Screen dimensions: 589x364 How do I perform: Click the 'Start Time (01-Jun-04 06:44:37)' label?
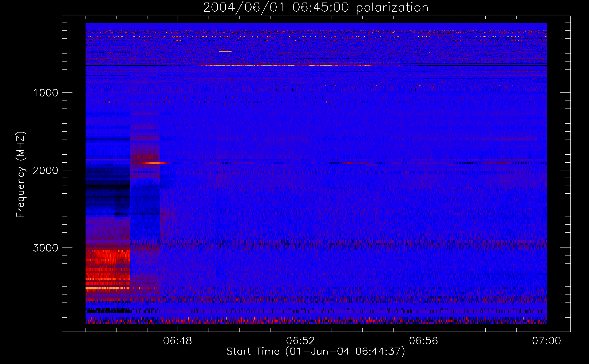(316, 352)
